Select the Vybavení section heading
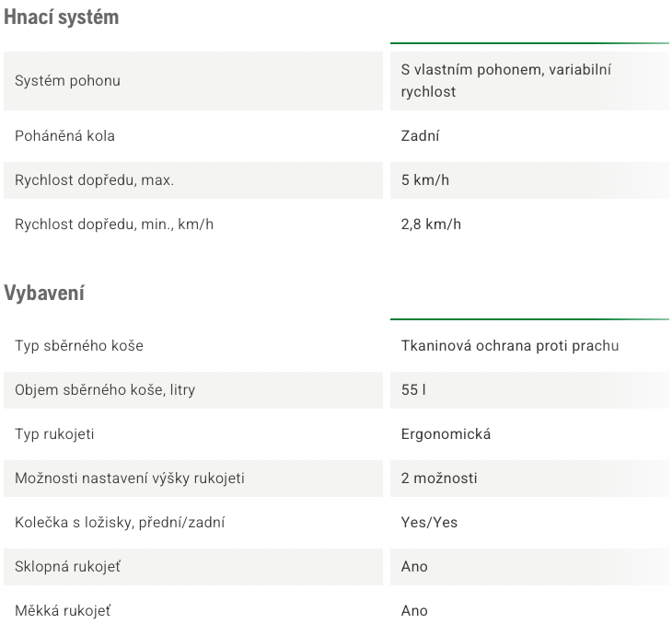Viewport: 672px width, 635px height. 44,294
